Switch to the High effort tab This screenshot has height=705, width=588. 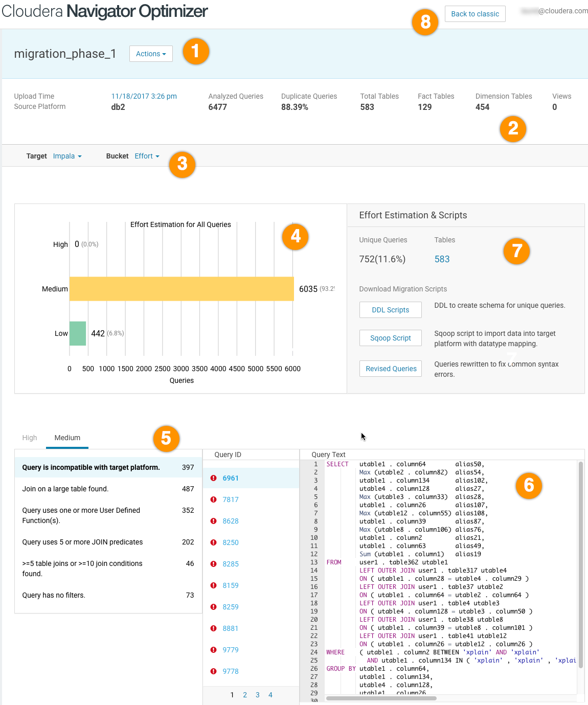pos(30,438)
